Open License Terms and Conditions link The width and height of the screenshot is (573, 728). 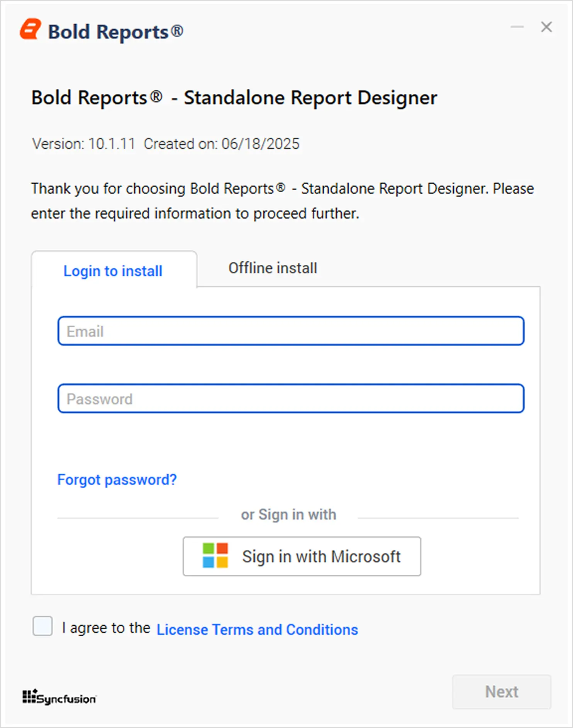257,630
